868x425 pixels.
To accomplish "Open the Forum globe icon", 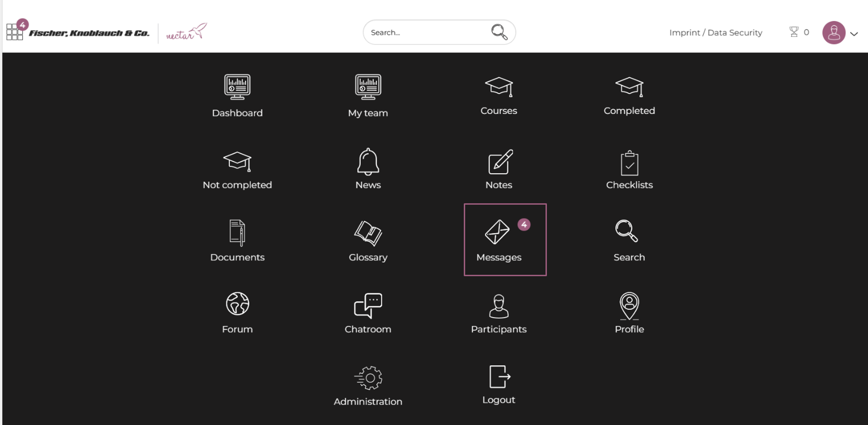I will pyautogui.click(x=237, y=304).
